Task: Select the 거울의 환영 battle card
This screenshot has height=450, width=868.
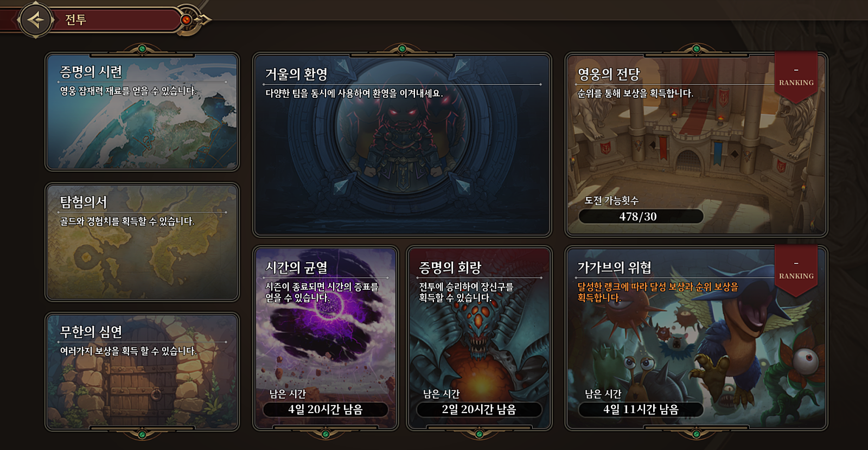Action: pyautogui.click(x=402, y=145)
